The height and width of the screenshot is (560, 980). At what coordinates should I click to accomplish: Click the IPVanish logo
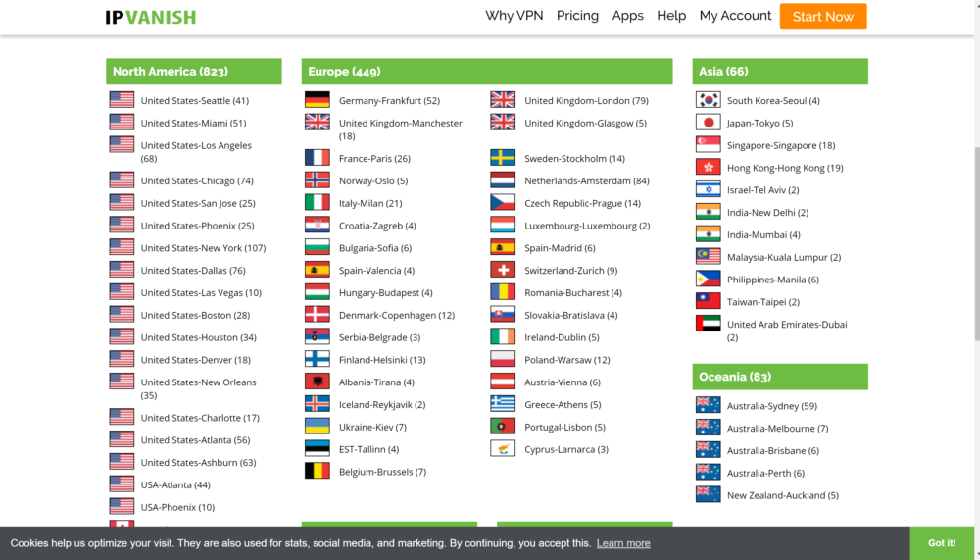coord(151,17)
